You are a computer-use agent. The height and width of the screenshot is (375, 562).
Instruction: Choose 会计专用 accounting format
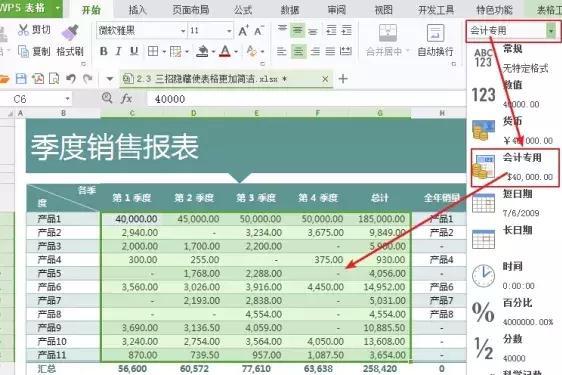[x=515, y=168]
